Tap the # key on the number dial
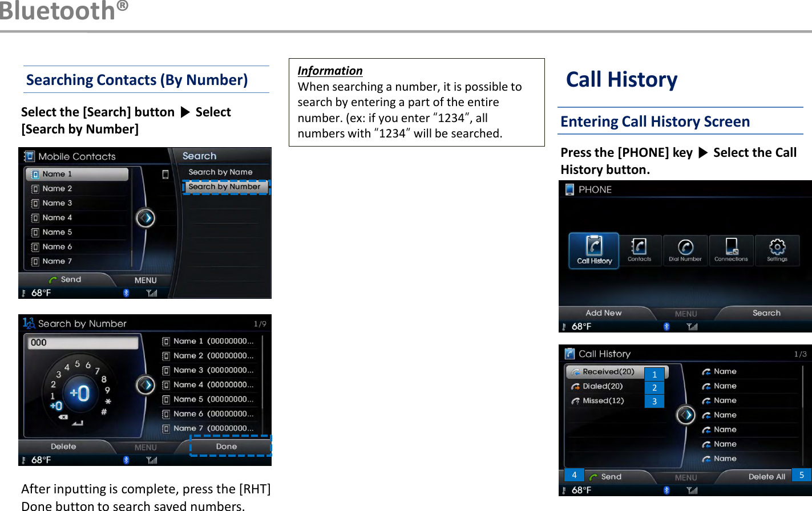The image size is (812, 511). point(104,411)
